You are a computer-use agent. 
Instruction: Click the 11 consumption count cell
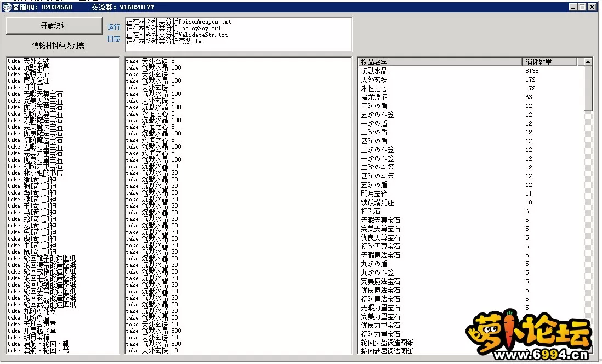pos(529,194)
